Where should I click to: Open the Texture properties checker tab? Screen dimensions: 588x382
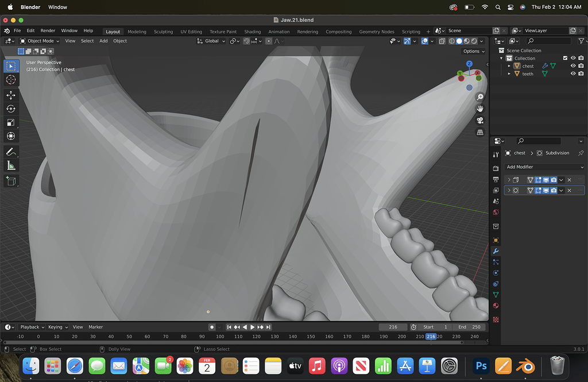(496, 319)
